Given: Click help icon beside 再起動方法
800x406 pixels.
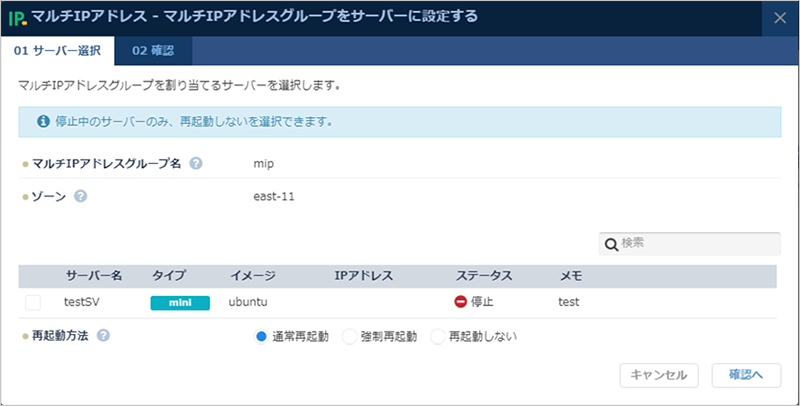Looking at the screenshot, I should tap(104, 336).
